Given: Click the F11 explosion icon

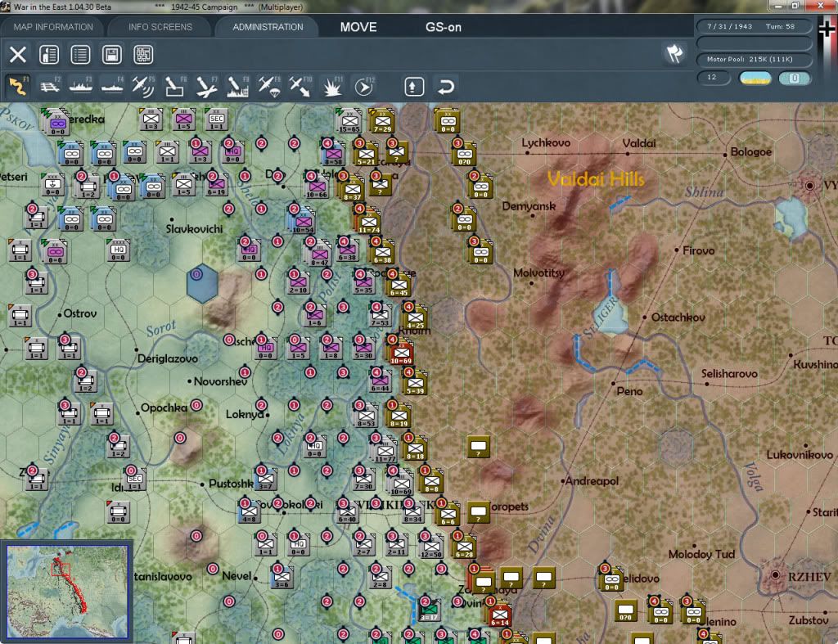Looking at the screenshot, I should (332, 86).
